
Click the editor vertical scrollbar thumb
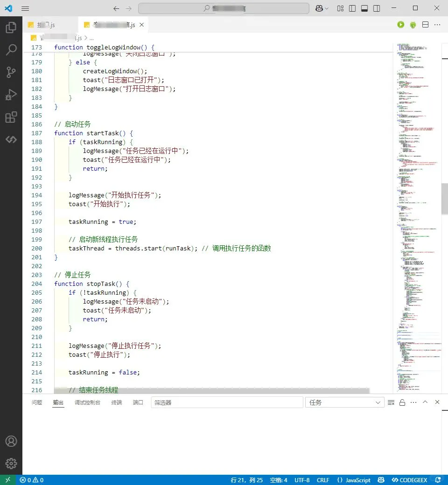point(445,199)
